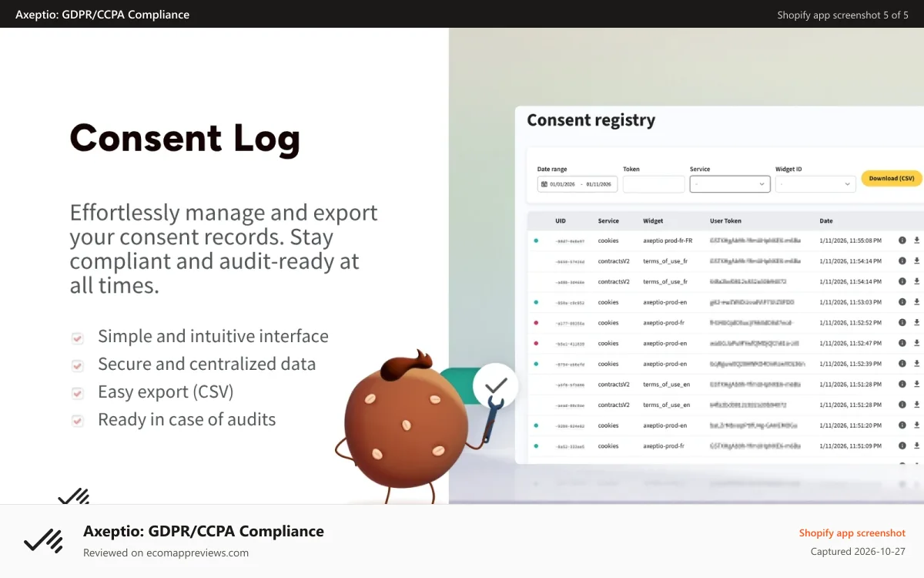Click the Token input field
This screenshot has height=578, width=924.
(x=654, y=184)
